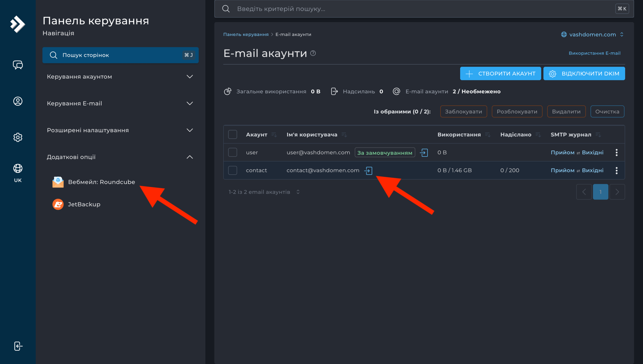
Task: Sort by Надіслано column icon
Action: (x=538, y=135)
